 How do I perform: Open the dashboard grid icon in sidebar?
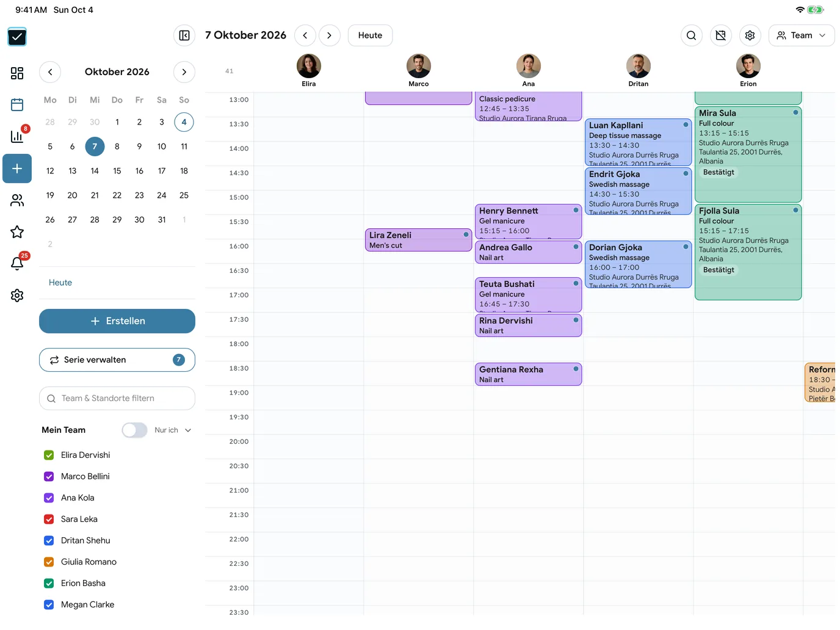17,73
